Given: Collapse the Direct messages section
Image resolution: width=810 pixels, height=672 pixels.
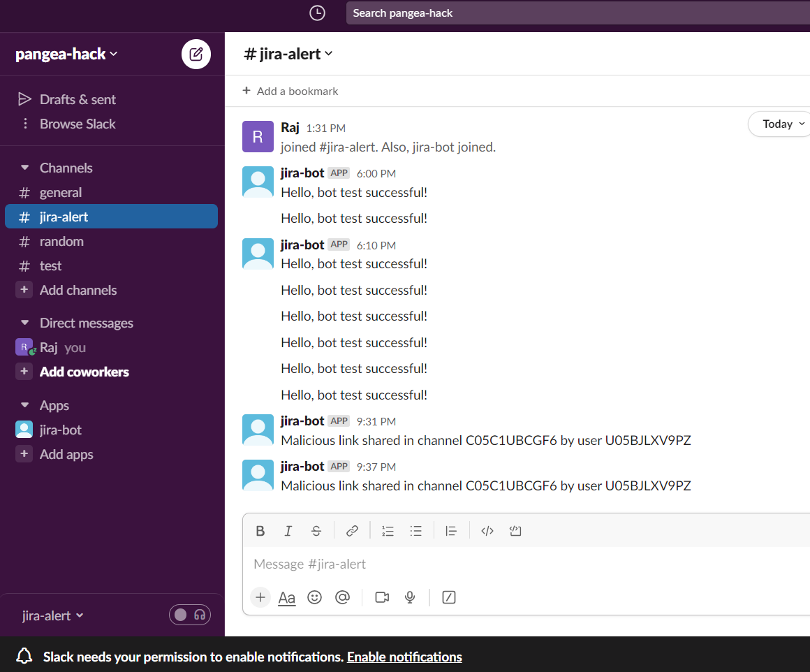Looking at the screenshot, I should coord(24,323).
